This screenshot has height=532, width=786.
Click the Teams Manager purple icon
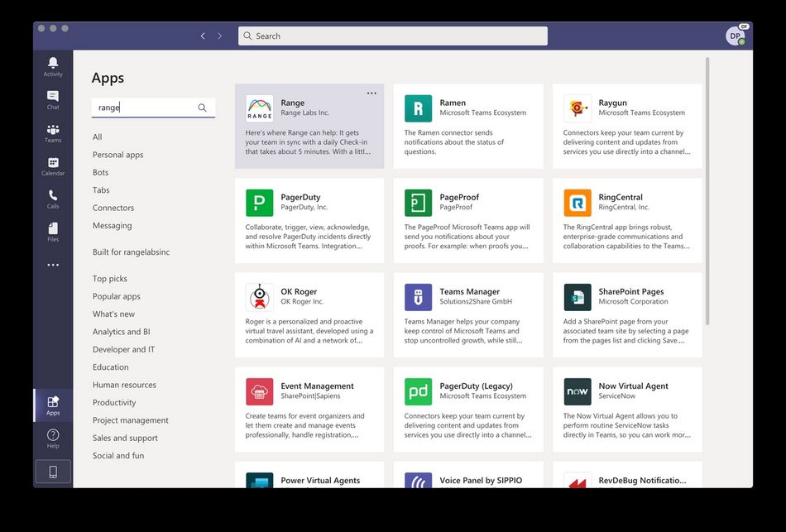tap(418, 297)
